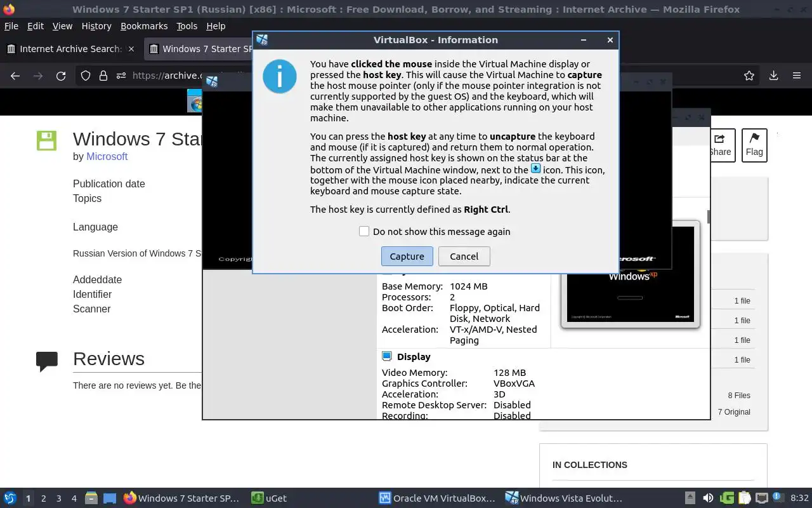Switch to Windows Vista Evolution taskbar entry
This screenshot has height=508, width=812.
click(564, 498)
